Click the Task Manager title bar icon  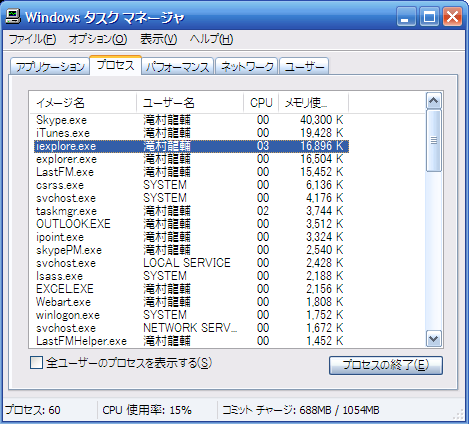13,16
